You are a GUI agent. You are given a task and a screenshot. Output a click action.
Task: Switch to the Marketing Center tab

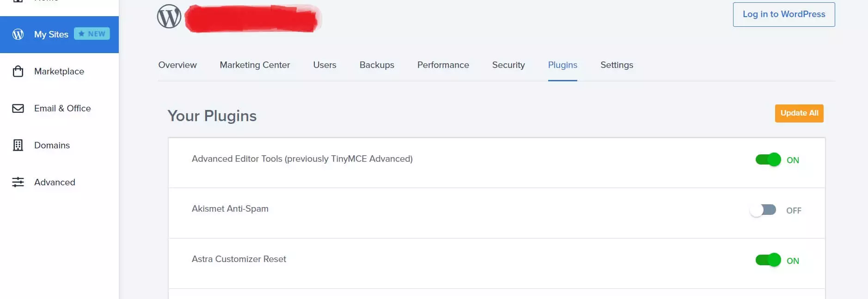pyautogui.click(x=255, y=65)
